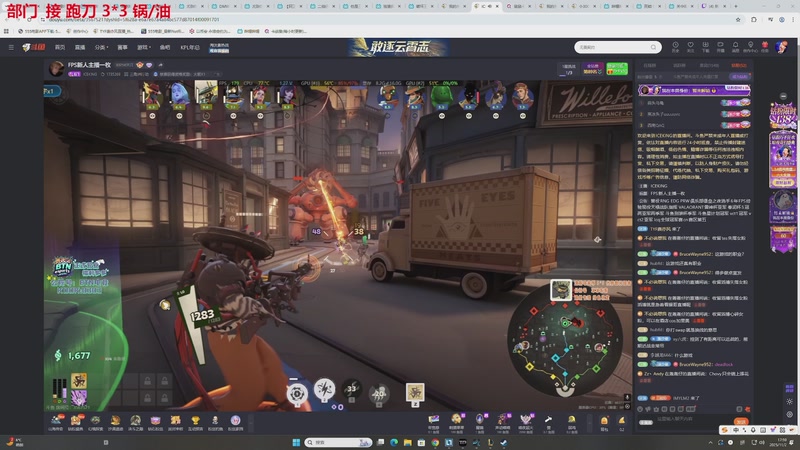Open the top purple promo card on the right edge
Screen dimensions: 800x450
click(x=783, y=116)
